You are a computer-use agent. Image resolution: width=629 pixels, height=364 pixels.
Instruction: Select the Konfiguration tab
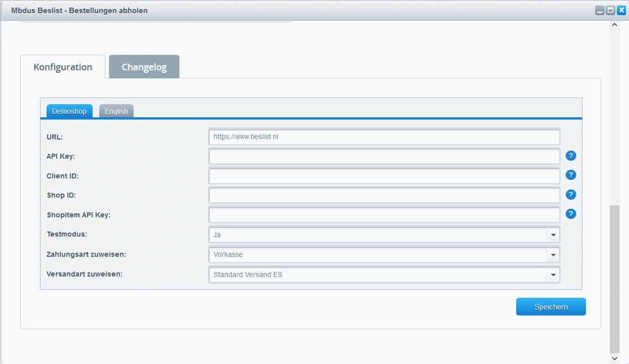(x=63, y=67)
